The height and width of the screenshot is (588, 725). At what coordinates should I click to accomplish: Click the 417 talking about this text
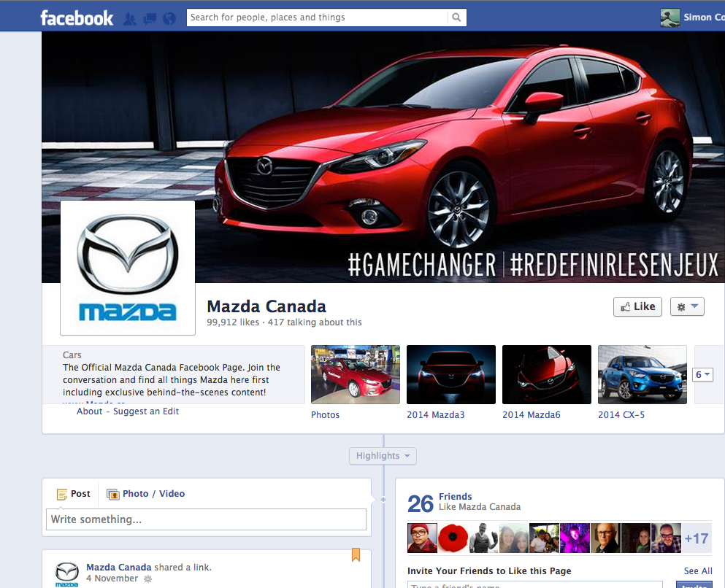315,322
